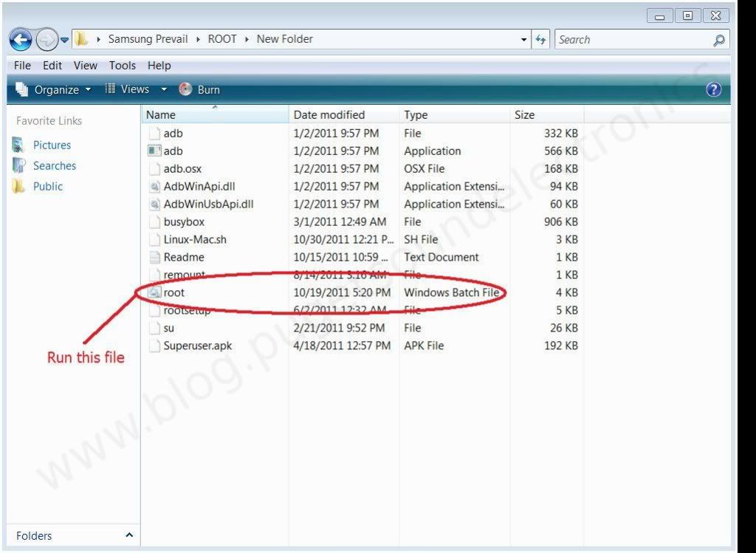756x553 pixels.
Task: Expand the chevron after ROOT breadcrumb
Action: [x=247, y=40]
